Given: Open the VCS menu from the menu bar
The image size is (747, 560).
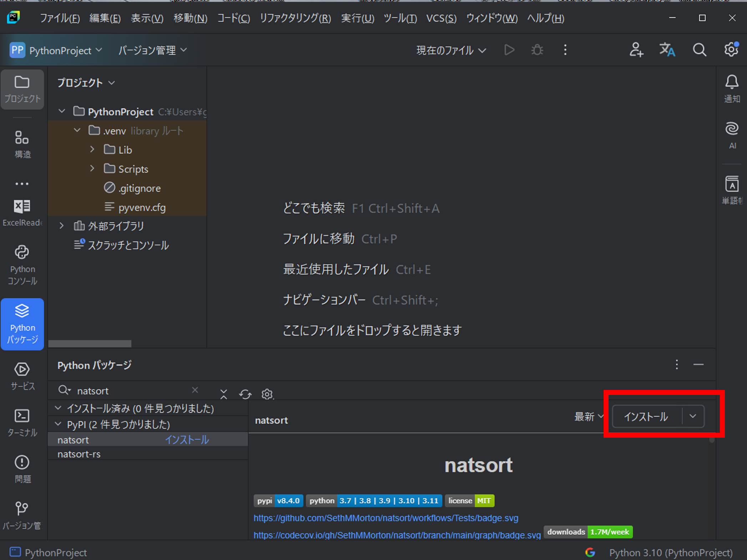Looking at the screenshot, I should click(x=441, y=18).
